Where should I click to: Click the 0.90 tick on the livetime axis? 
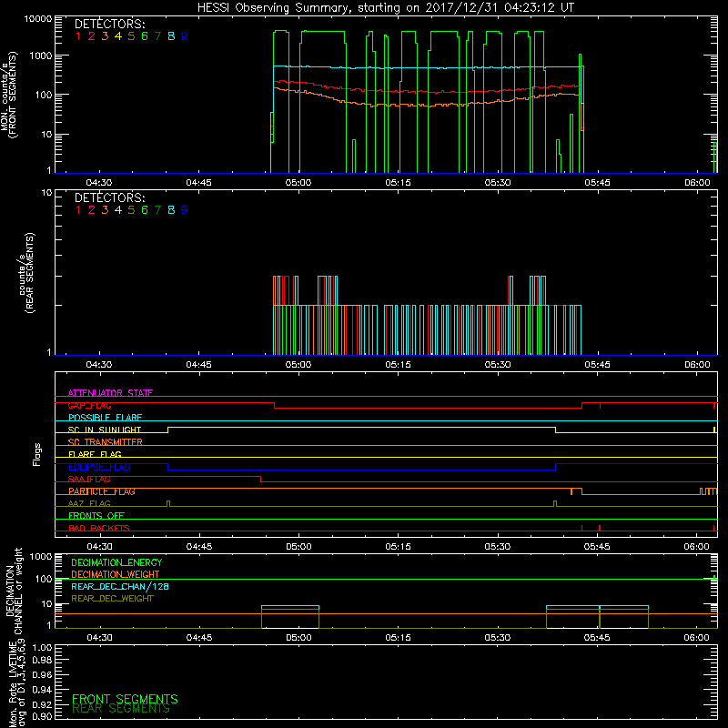(42, 716)
